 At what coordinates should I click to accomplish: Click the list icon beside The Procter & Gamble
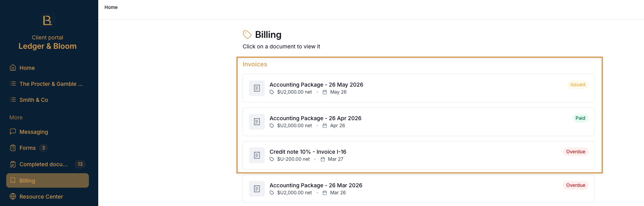click(x=13, y=83)
